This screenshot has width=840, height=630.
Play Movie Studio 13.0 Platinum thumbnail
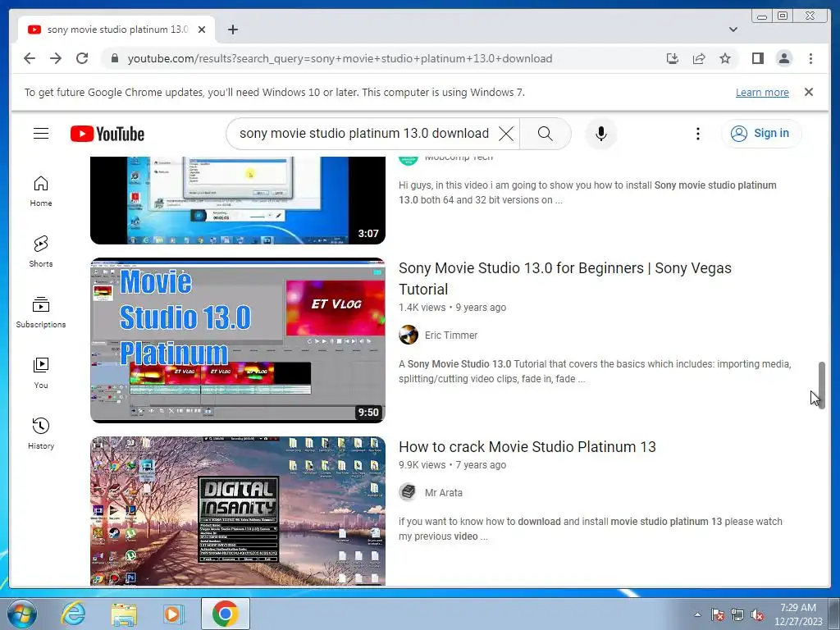click(x=238, y=340)
